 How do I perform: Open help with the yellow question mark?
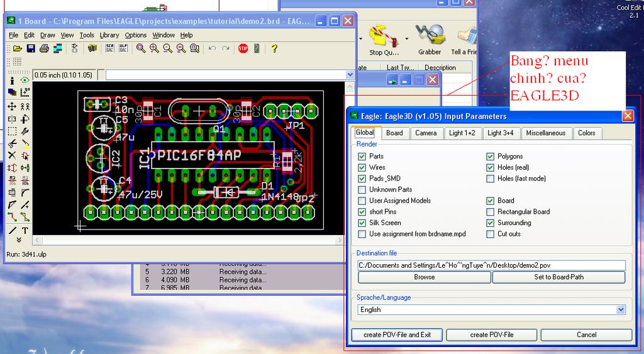[274, 48]
